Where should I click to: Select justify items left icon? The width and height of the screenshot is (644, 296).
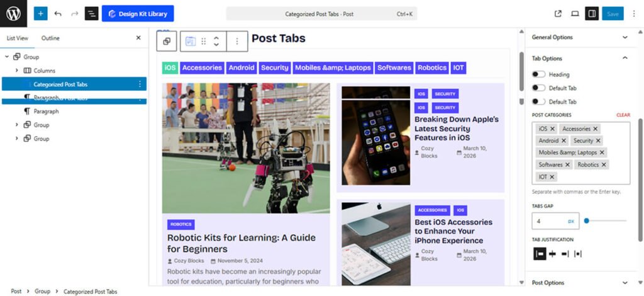click(x=540, y=254)
